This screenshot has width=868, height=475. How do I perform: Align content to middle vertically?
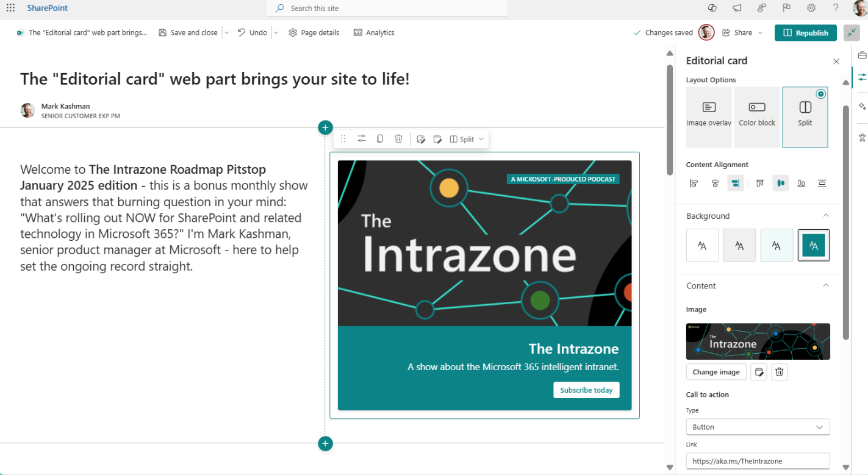tap(781, 183)
